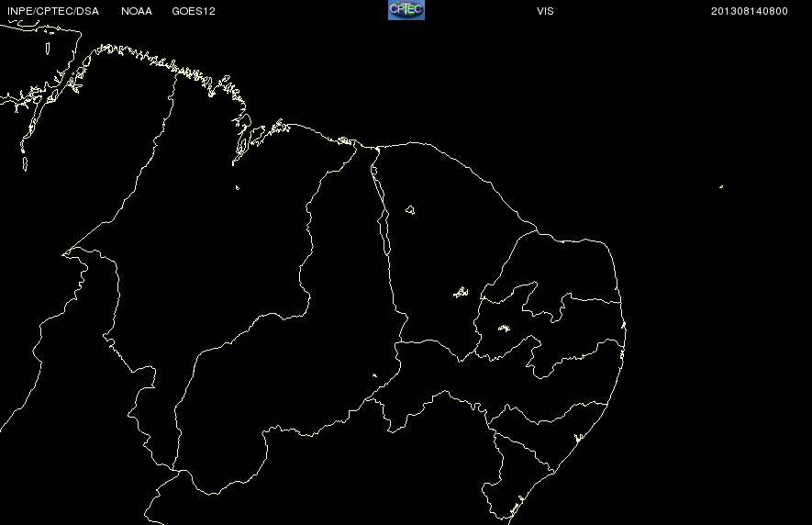Image resolution: width=812 pixels, height=525 pixels.
Task: Click the GOES12 satellite label
Action: click(x=194, y=11)
